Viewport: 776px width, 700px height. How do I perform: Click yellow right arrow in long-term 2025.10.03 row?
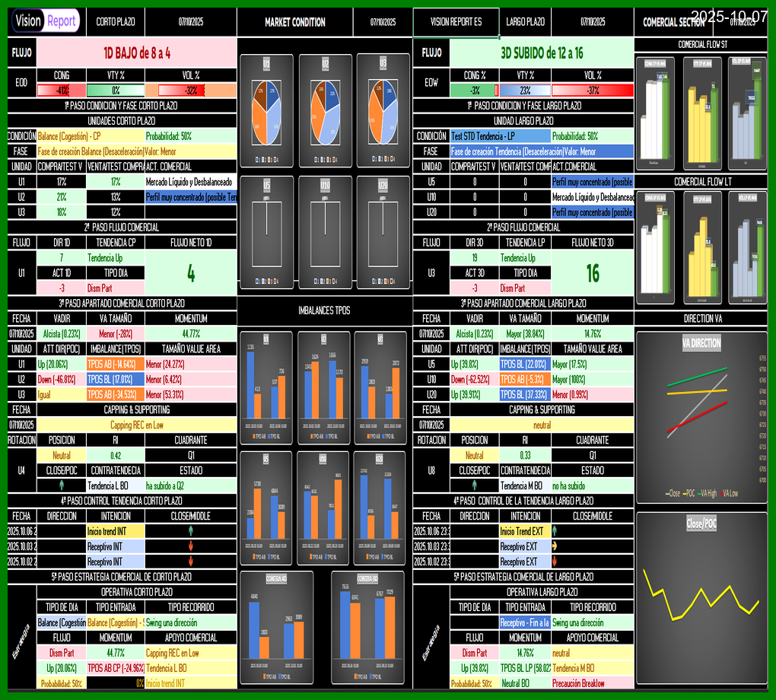pyautogui.click(x=555, y=546)
